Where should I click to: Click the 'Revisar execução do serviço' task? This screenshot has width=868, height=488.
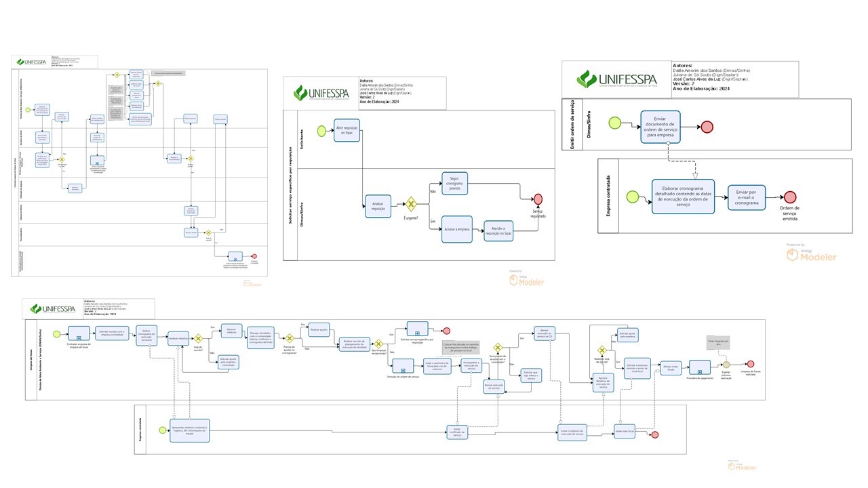(x=494, y=386)
